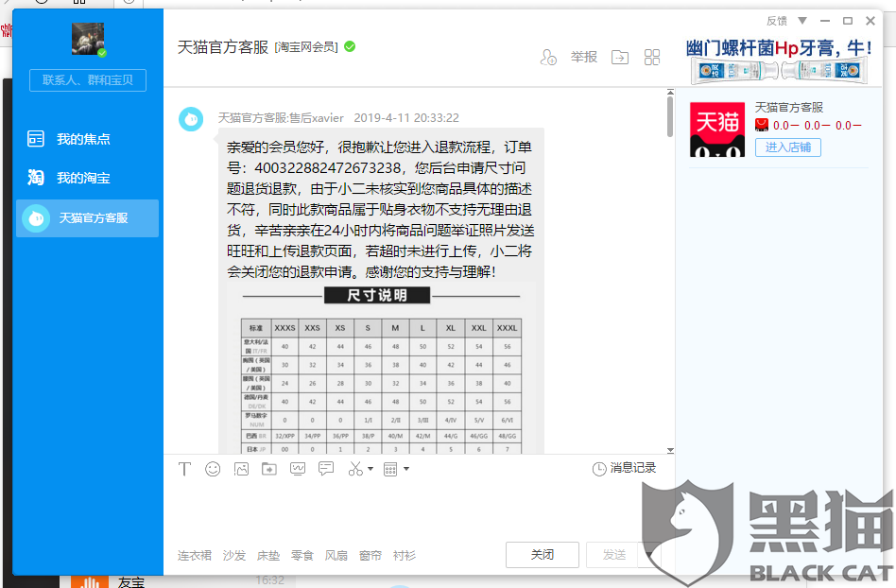The height and width of the screenshot is (588, 896).
Task: Select 天猫官方客服 conversation in sidebar
Action: click(88, 218)
